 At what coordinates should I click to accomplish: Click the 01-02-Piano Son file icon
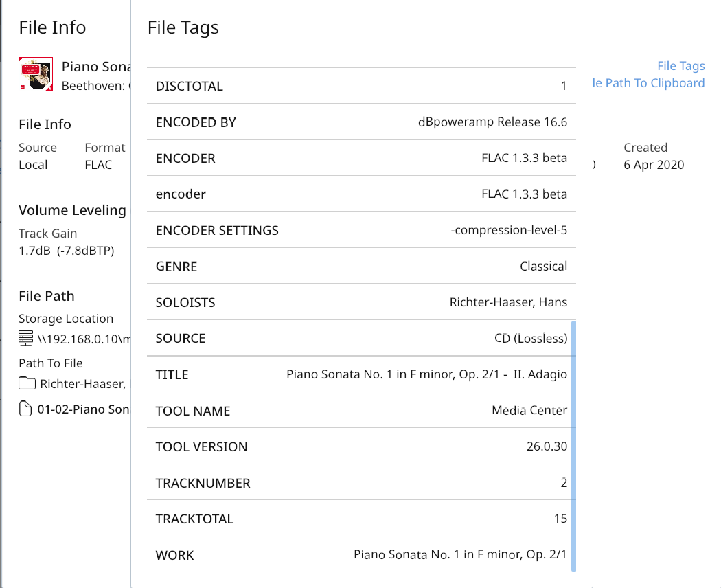pyautogui.click(x=26, y=409)
